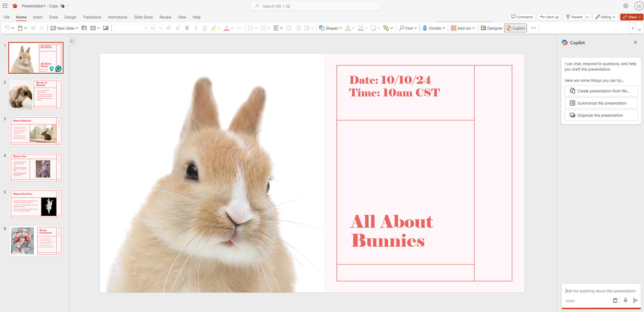Image resolution: width=644 pixels, height=312 pixels.
Task: Click Summarize this presentation in Copilot
Action: point(601,103)
